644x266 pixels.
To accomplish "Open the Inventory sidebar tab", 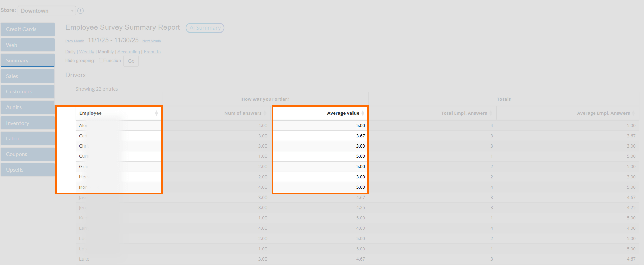I will tap(27, 123).
